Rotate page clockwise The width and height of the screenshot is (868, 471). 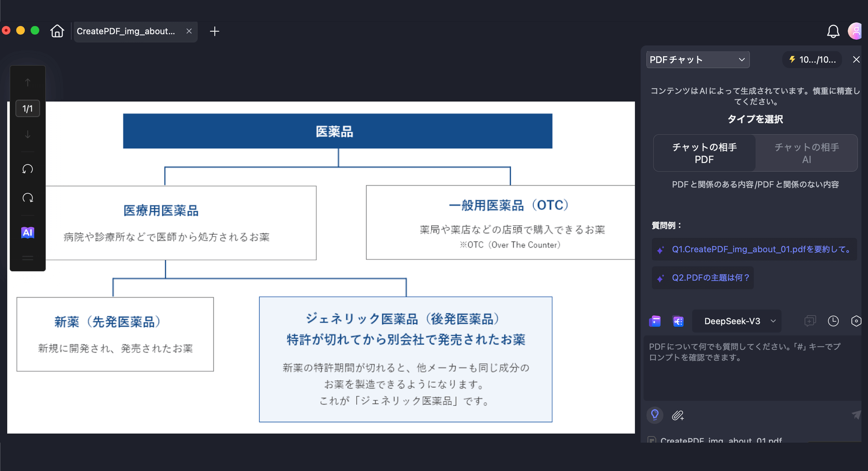pyautogui.click(x=28, y=198)
